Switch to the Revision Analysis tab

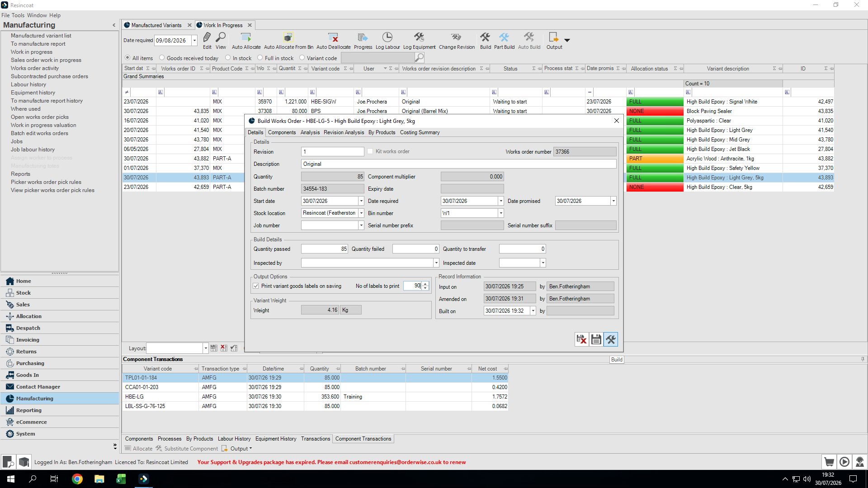(x=344, y=132)
